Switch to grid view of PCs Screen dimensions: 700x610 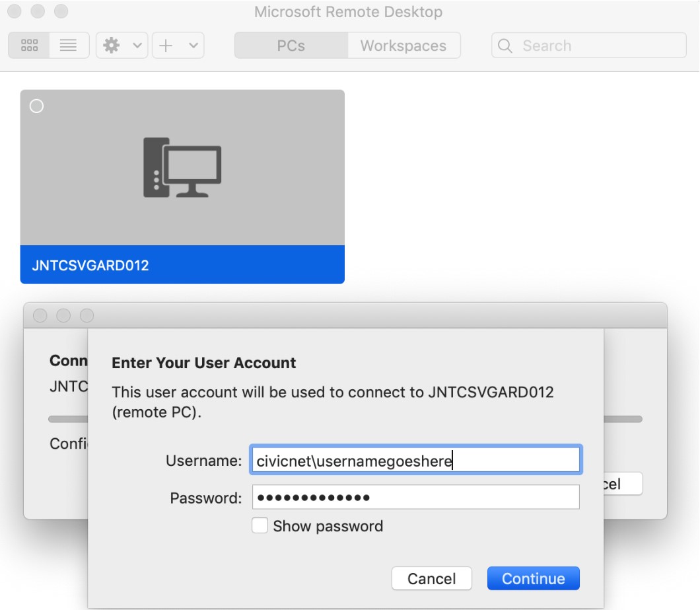pos(29,45)
